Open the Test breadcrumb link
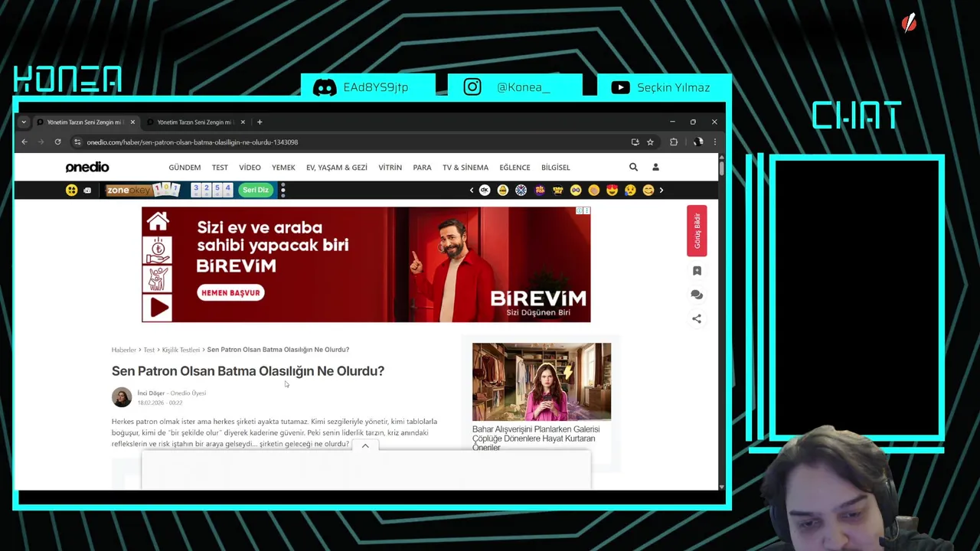This screenshot has width=980, height=551. pos(149,350)
